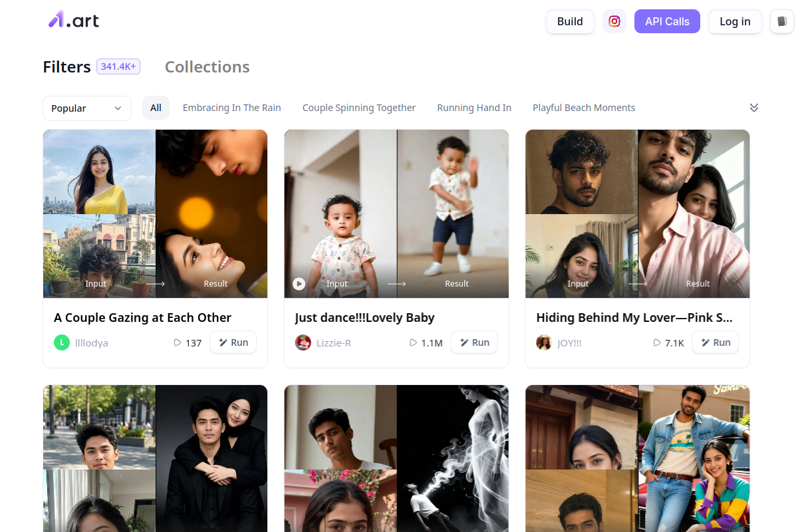Viewport: 798px width, 532px height.
Task: Select Couple Spinning Together tag
Action: (x=359, y=108)
